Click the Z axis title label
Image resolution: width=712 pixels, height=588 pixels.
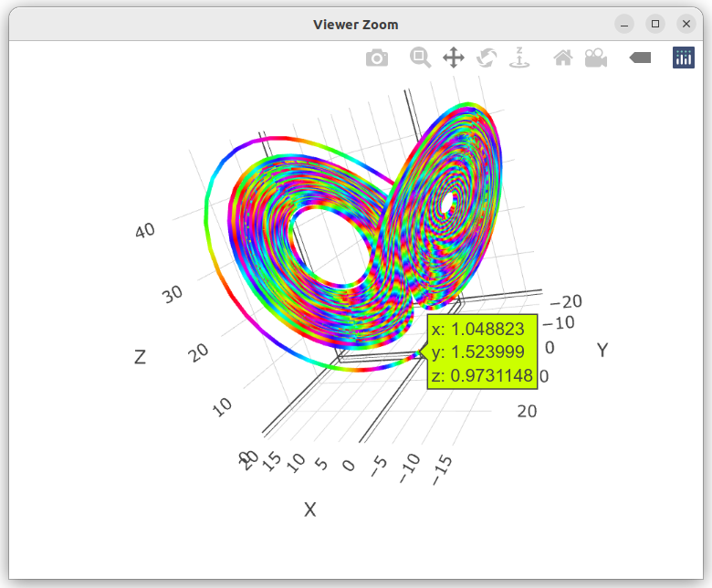140,358
